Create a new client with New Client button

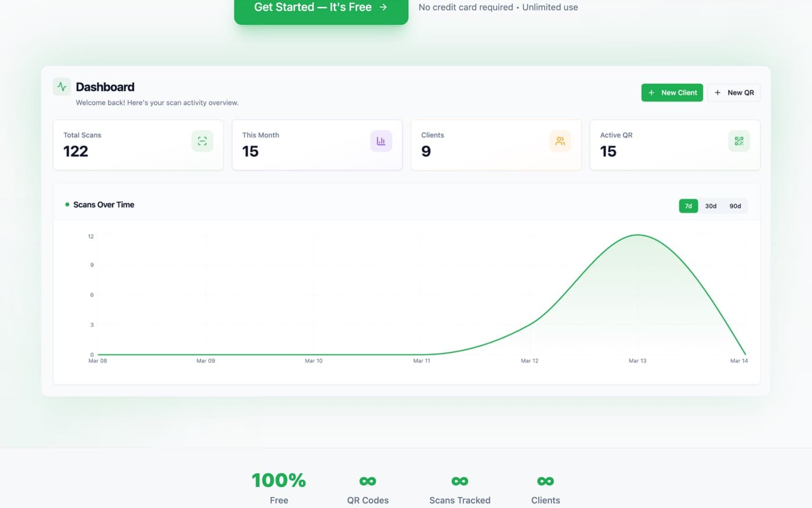[672, 93]
